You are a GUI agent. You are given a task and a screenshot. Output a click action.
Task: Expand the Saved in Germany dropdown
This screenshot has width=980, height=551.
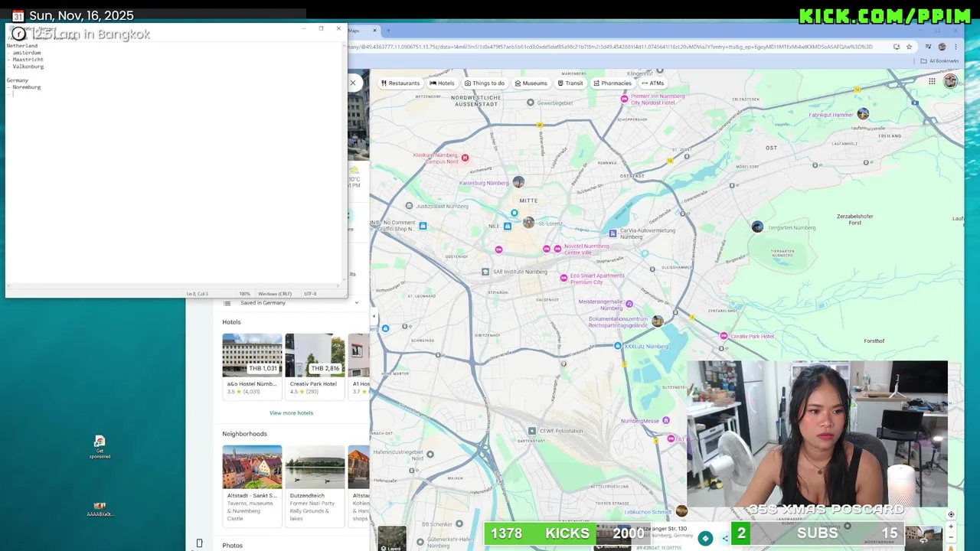[x=357, y=302]
